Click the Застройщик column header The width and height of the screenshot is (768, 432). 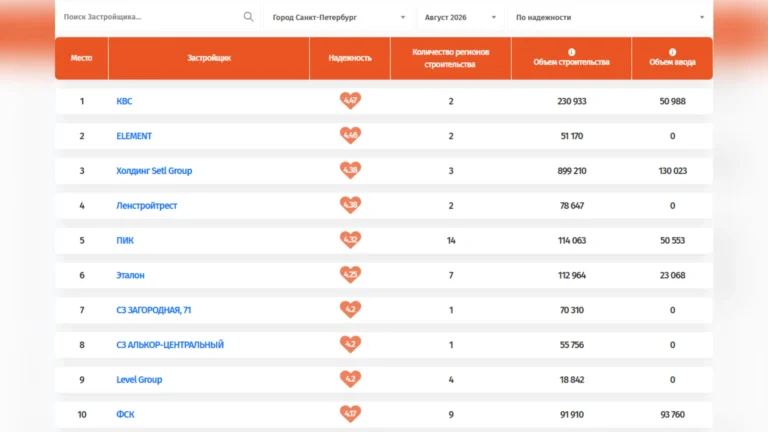coord(209,58)
